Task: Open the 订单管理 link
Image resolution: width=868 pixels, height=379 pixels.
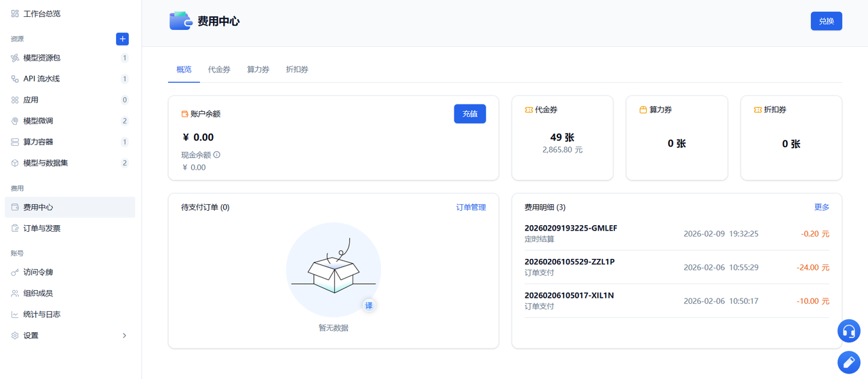Action: tap(471, 207)
